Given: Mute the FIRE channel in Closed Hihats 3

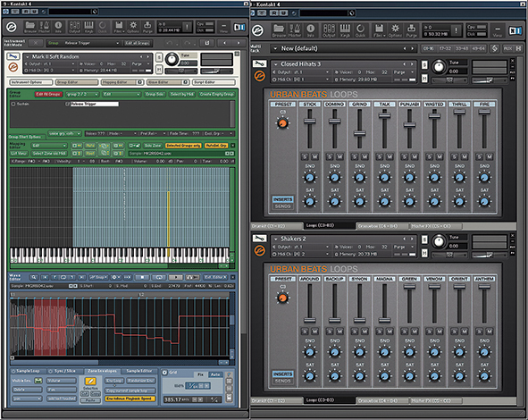Looking at the screenshot, I should pos(490,156).
